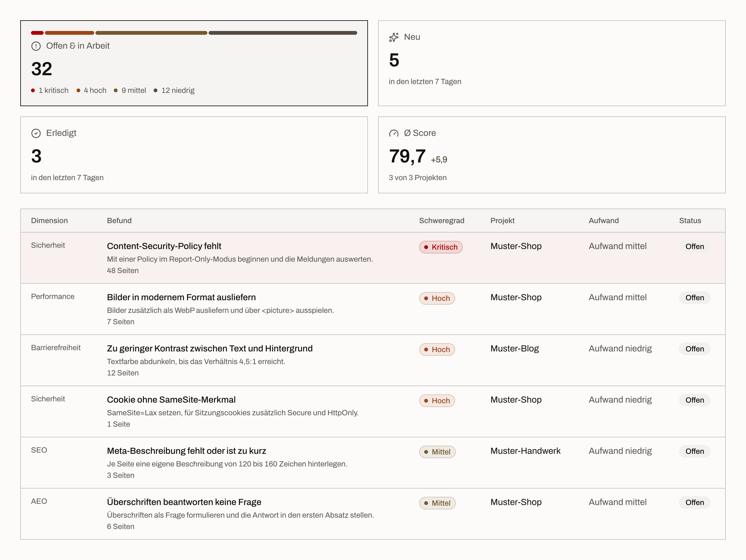This screenshot has height=560, width=746.
Task: Click the Mittel badge in Überschriften row
Action: [x=437, y=503]
